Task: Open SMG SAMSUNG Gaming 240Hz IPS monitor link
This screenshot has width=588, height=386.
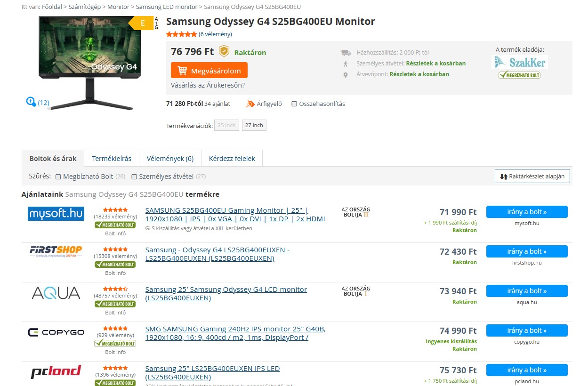Action: click(235, 333)
